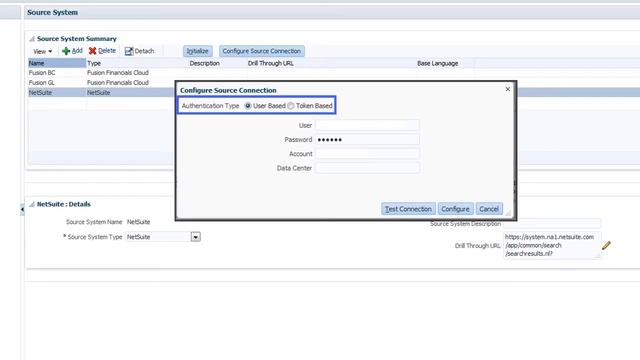The height and width of the screenshot is (360, 640).
Task: Click Configure Source Connection button
Action: tap(262, 51)
